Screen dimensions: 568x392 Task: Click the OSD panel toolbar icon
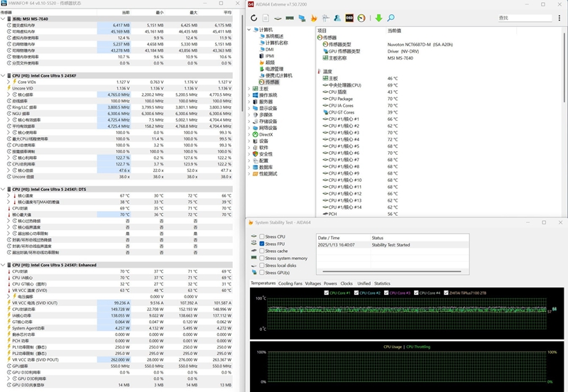pos(349,18)
